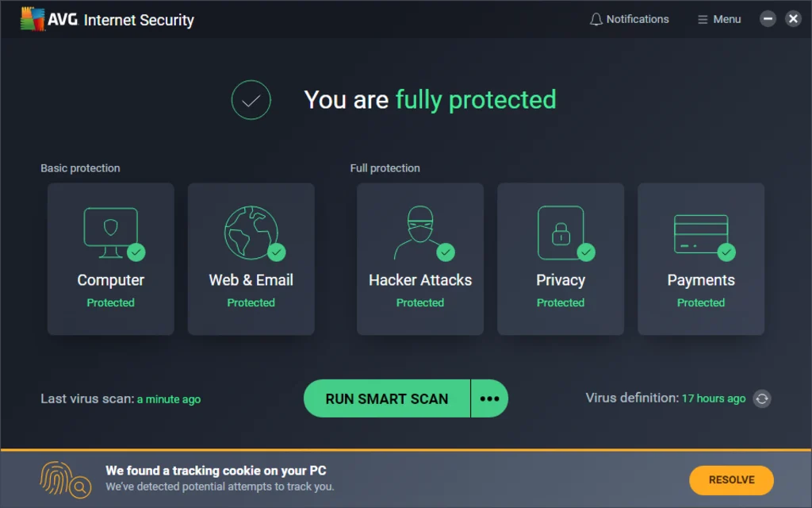The width and height of the screenshot is (812, 508).
Task: Click the checkmark badge on the Computer tile
Action: [x=136, y=252]
